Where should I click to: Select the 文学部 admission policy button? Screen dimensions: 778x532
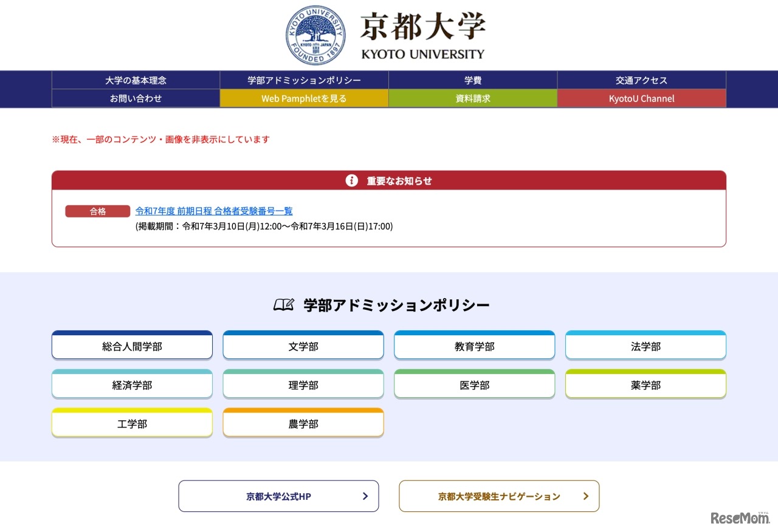tap(303, 346)
